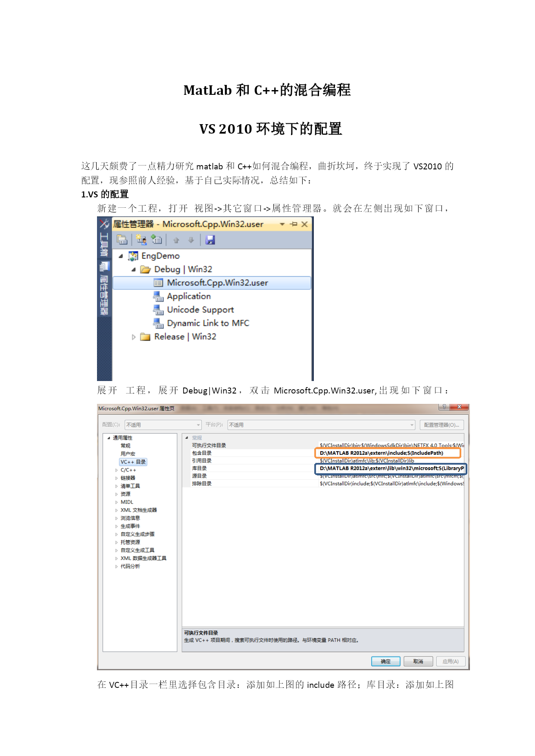Expand the MIDL tree node
This screenshot has height=756, width=535.
116,502
